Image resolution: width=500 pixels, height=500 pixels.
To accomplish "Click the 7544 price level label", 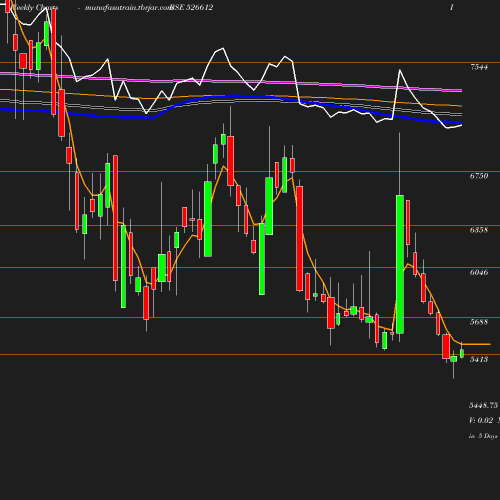I will click(x=479, y=67).
